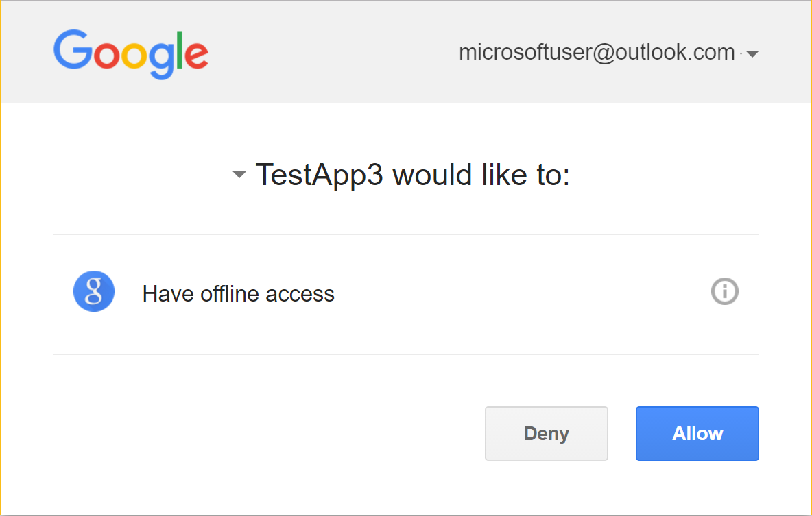Show details via circled i icon
The image size is (812, 516).
pyautogui.click(x=724, y=291)
